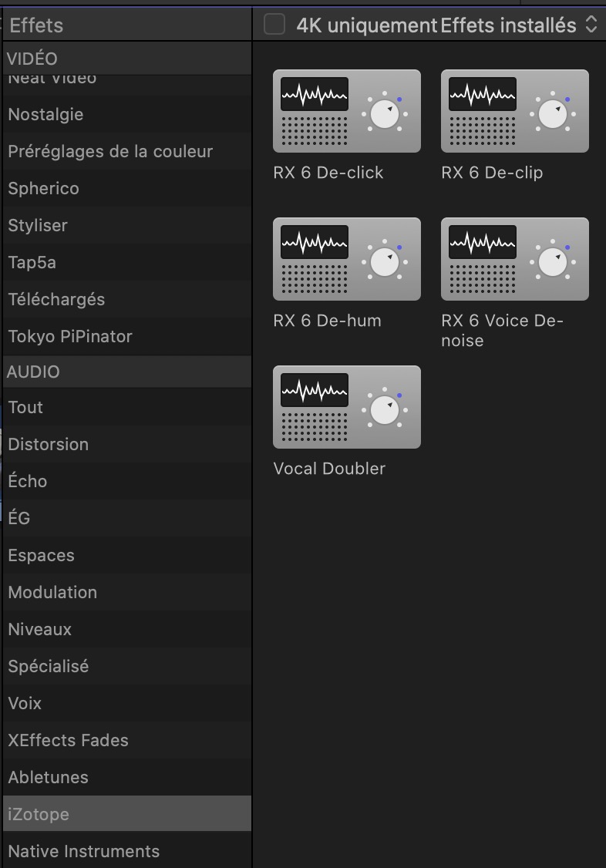Screen dimensions: 606x868
Task: Select the RX 6 De-click effect icon
Action: (346, 111)
